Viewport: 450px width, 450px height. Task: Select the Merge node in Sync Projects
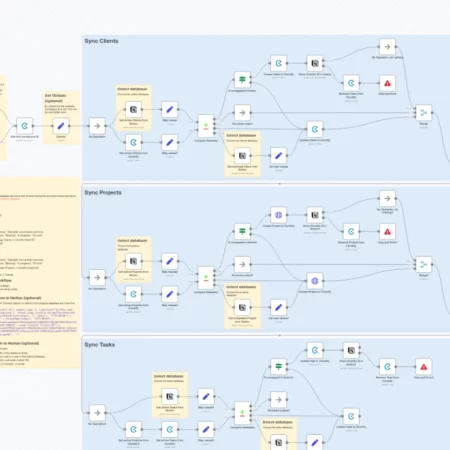coord(424,264)
